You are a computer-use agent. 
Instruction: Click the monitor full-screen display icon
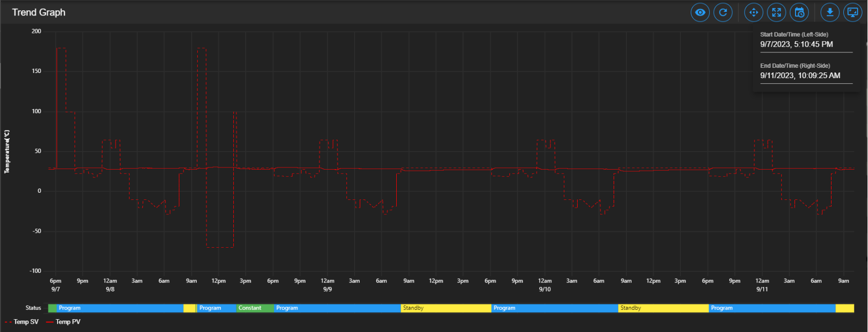853,12
